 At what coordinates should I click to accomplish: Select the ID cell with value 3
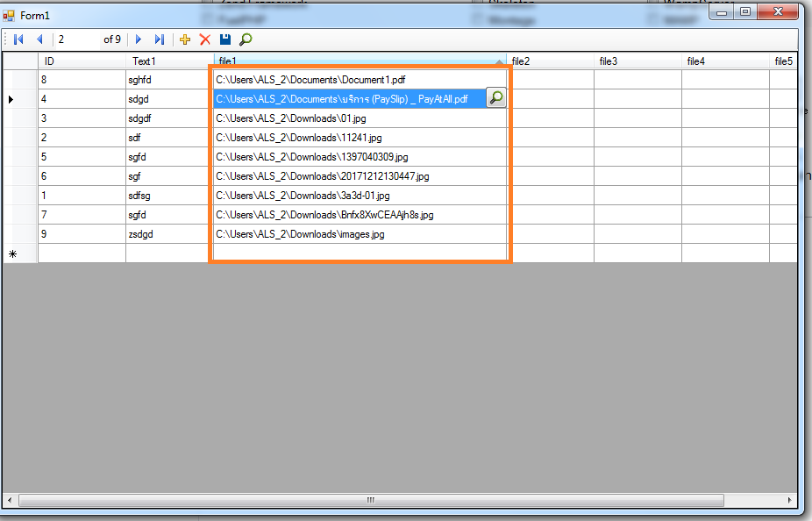(x=82, y=118)
